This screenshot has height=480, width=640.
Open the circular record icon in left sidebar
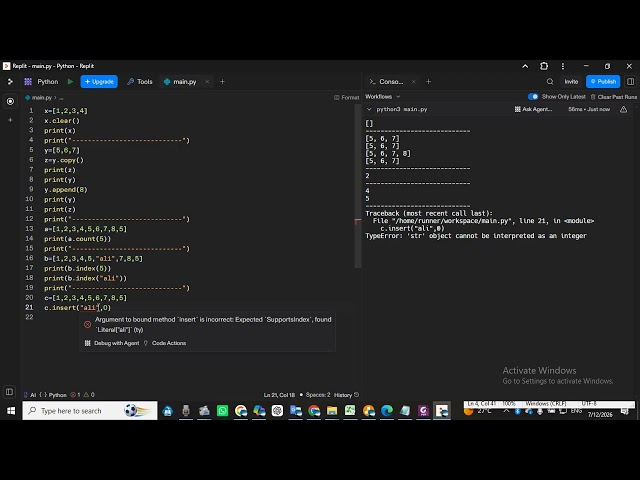tap(10, 101)
